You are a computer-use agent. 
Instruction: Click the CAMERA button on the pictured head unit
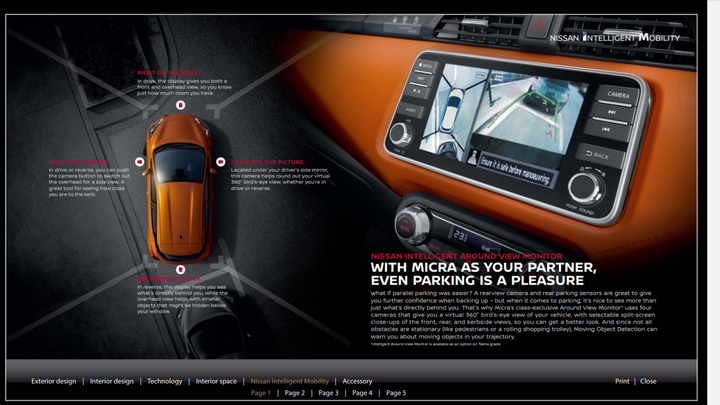(618, 95)
